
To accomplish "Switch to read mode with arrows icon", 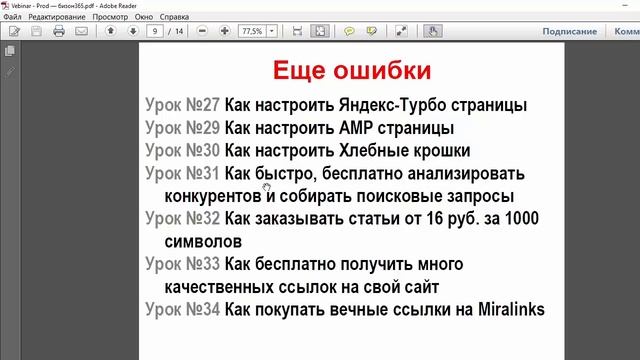I will [402, 31].
